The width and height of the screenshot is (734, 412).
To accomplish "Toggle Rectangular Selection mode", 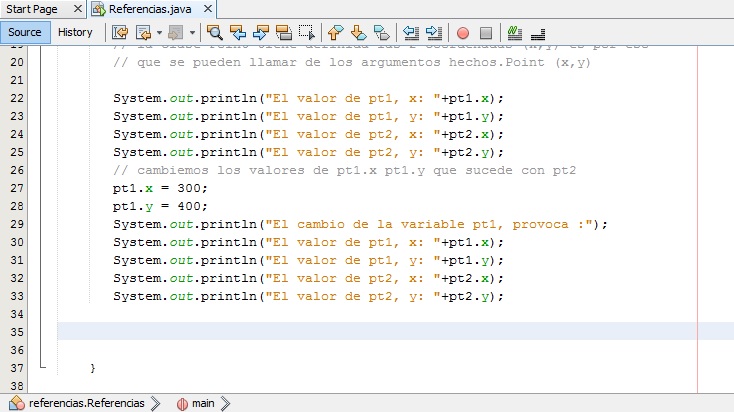I will [x=307, y=32].
